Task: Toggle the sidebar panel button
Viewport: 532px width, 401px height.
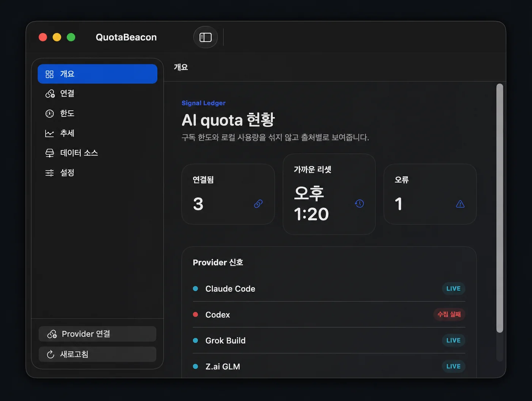Action: (x=206, y=37)
